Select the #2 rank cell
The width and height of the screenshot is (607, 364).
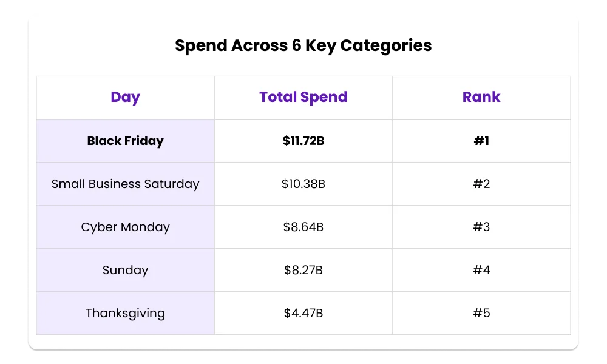point(481,184)
